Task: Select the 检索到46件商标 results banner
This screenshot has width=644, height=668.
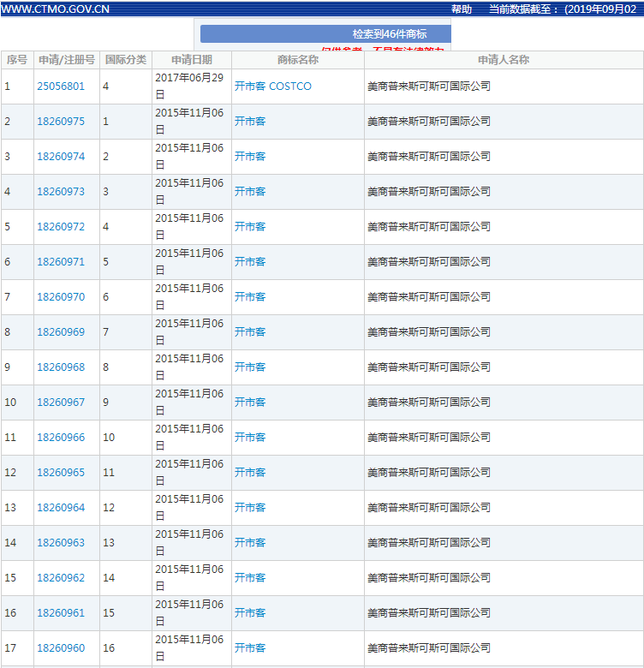Action: point(325,33)
